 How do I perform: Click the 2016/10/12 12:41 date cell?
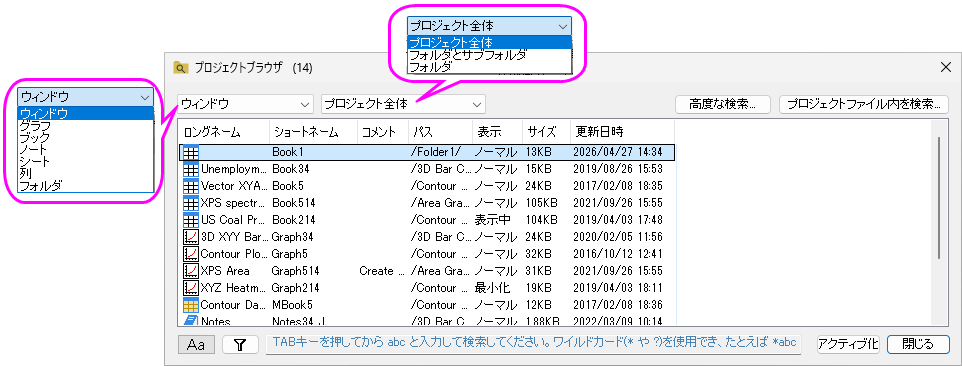click(x=617, y=254)
